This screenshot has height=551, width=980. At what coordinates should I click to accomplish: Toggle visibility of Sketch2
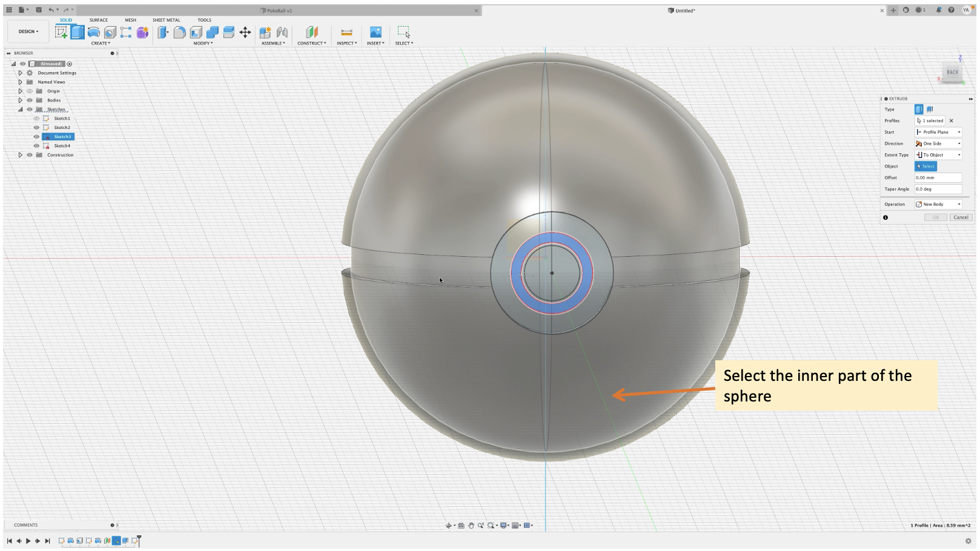[x=36, y=128]
